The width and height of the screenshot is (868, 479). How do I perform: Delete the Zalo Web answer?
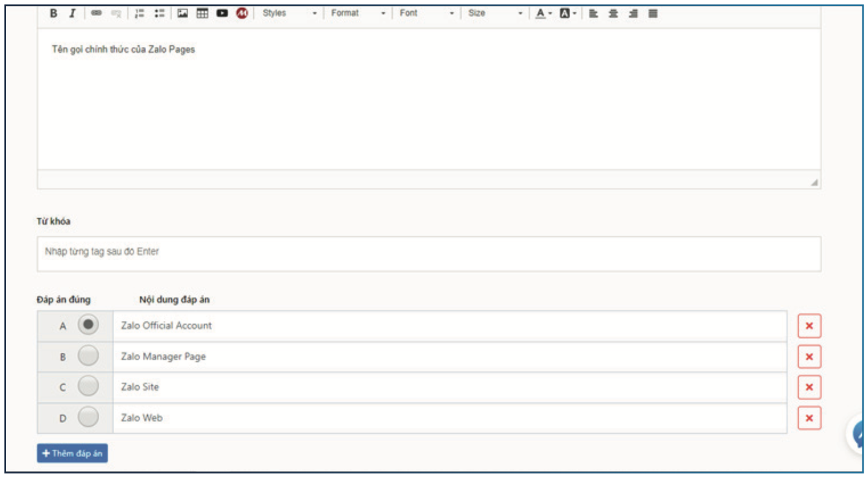809,418
